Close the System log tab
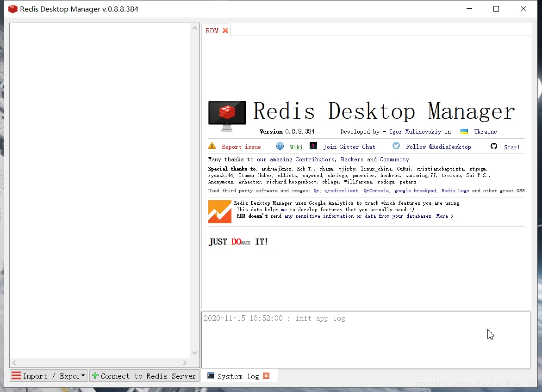 click(266, 376)
